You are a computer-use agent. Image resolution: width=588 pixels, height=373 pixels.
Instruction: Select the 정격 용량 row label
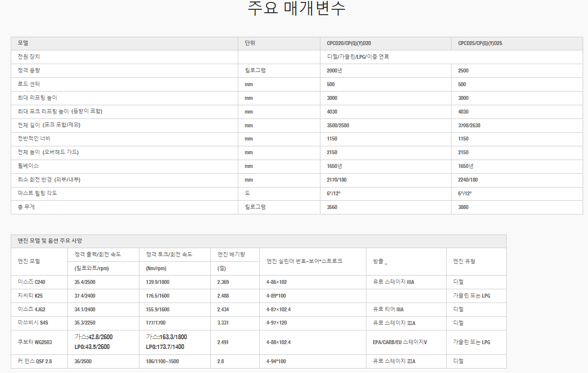coord(29,70)
